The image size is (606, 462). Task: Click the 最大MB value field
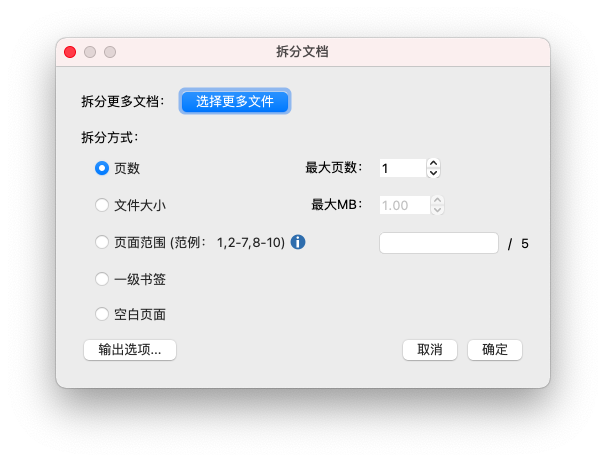[402, 205]
